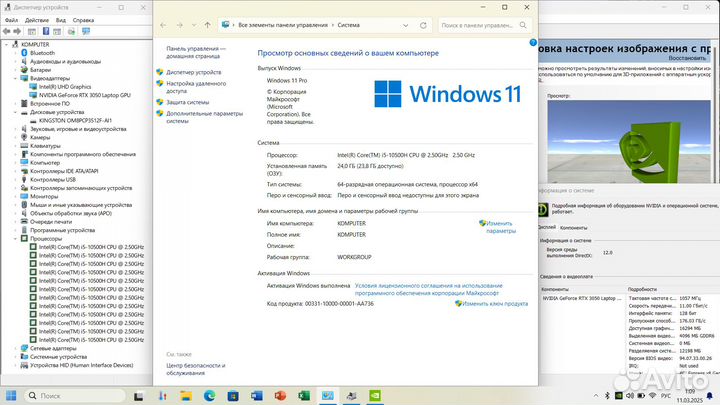Open Настройка удаленного доступа link

(x=196, y=87)
